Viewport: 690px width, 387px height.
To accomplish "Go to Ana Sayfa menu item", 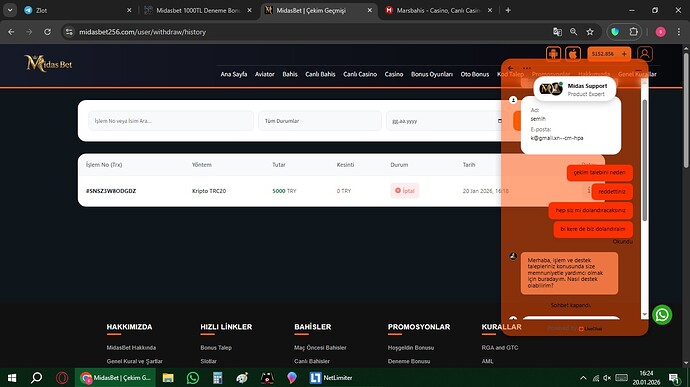I will pos(234,74).
